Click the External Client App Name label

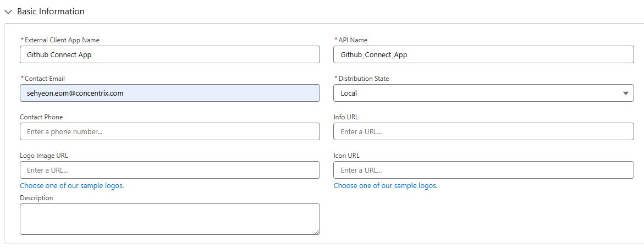coord(62,40)
